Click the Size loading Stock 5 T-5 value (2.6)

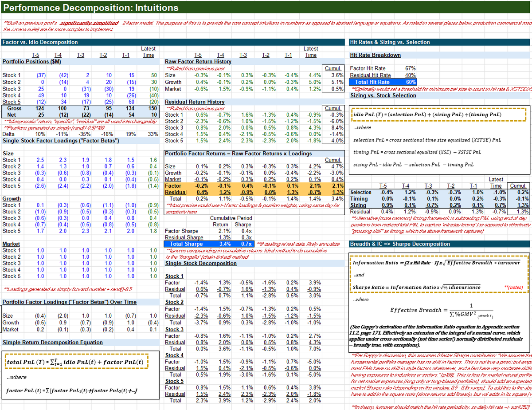coord(40,186)
